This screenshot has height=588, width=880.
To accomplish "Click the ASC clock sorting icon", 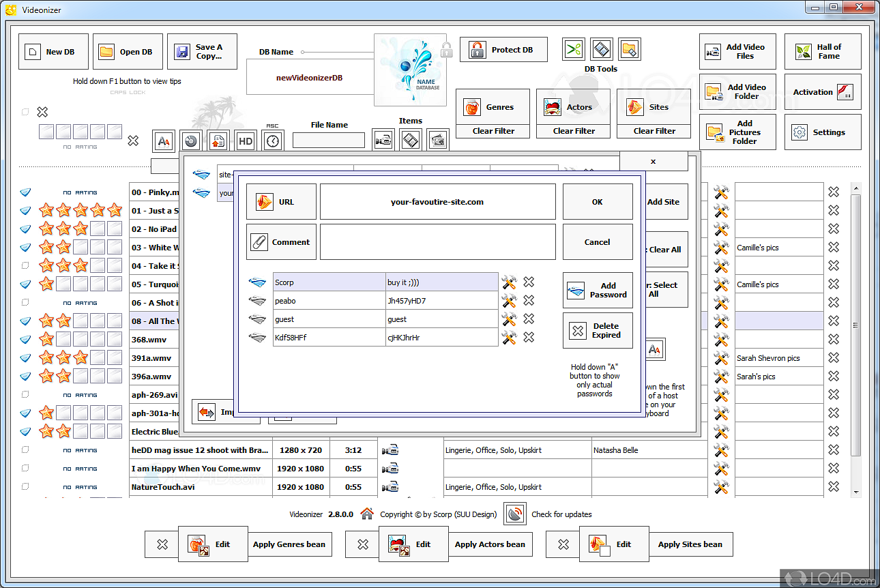I will pyautogui.click(x=272, y=141).
